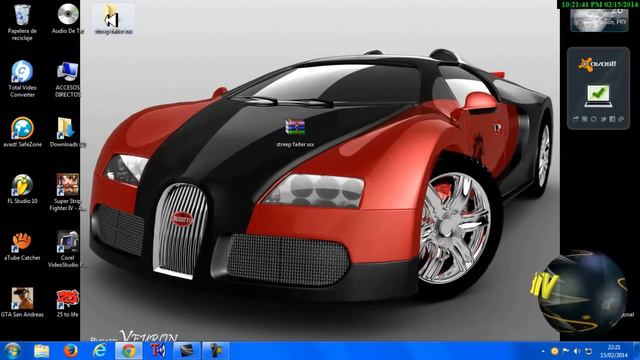Select the streep faiter xxx archive
Image resolution: width=640 pixels, height=360 pixels.
pos(295,133)
